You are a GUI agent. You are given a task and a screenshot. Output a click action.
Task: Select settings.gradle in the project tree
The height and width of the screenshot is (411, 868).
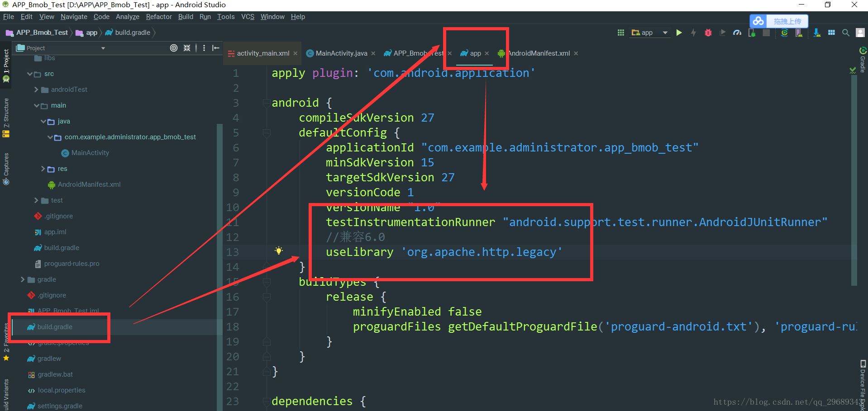(60, 406)
